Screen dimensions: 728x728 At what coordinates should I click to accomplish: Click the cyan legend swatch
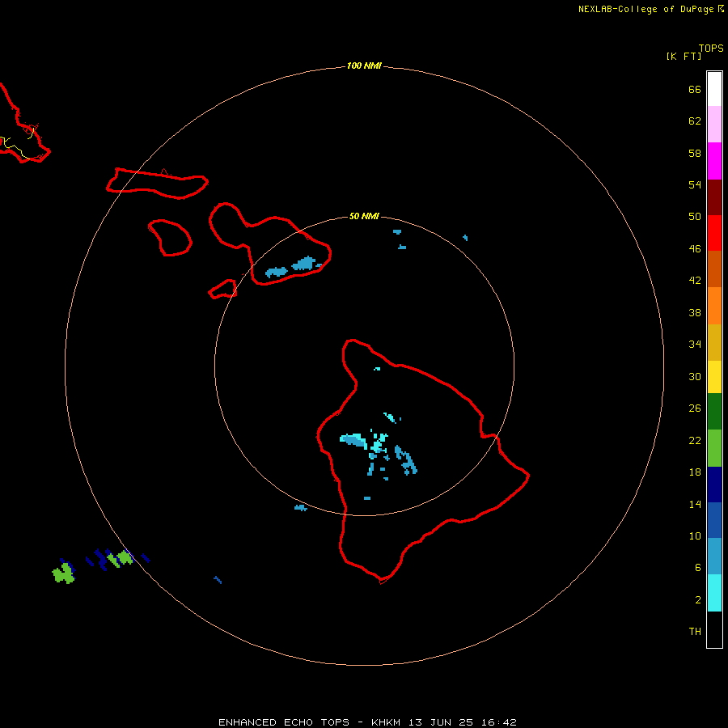pyautogui.click(x=714, y=593)
